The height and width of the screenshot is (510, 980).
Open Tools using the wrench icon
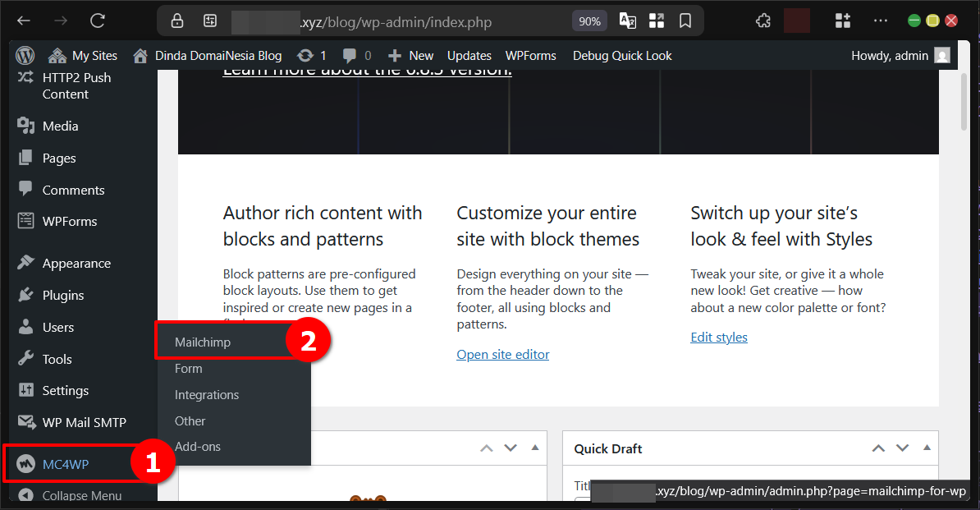point(25,359)
